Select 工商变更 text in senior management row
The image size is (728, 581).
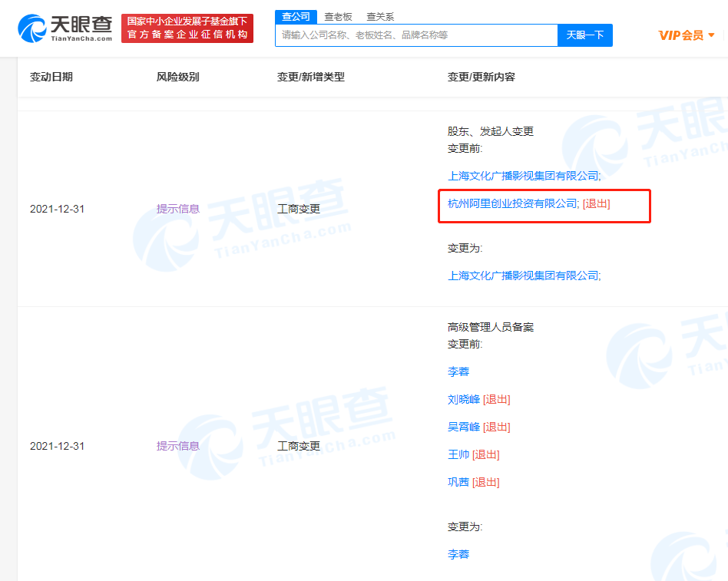[x=299, y=446]
